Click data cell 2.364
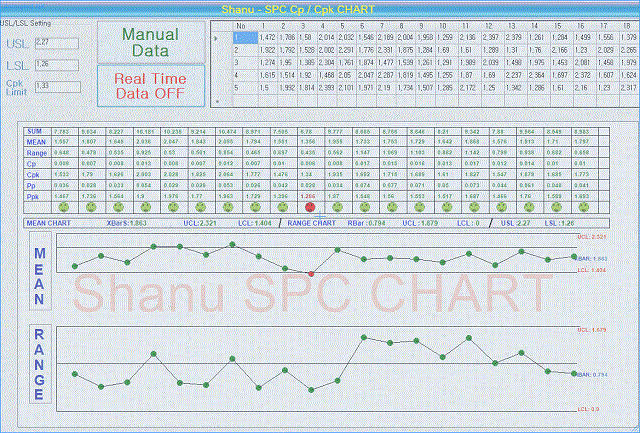640x433 pixels. click(x=537, y=75)
